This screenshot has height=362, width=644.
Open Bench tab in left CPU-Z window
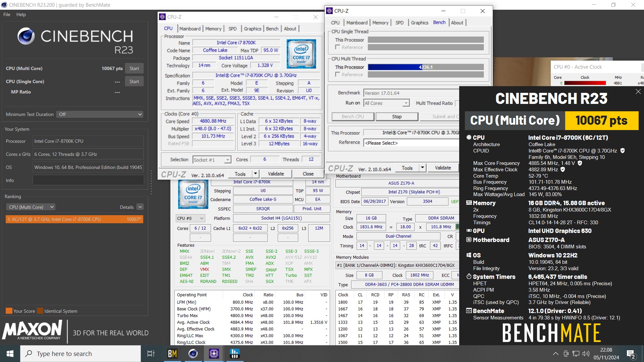click(272, 29)
